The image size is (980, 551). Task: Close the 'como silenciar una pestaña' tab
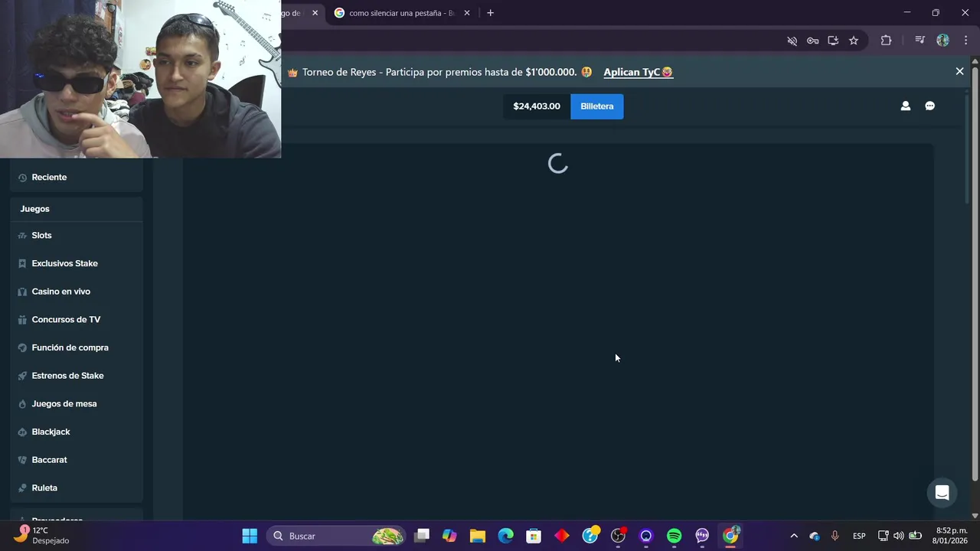[x=467, y=13]
